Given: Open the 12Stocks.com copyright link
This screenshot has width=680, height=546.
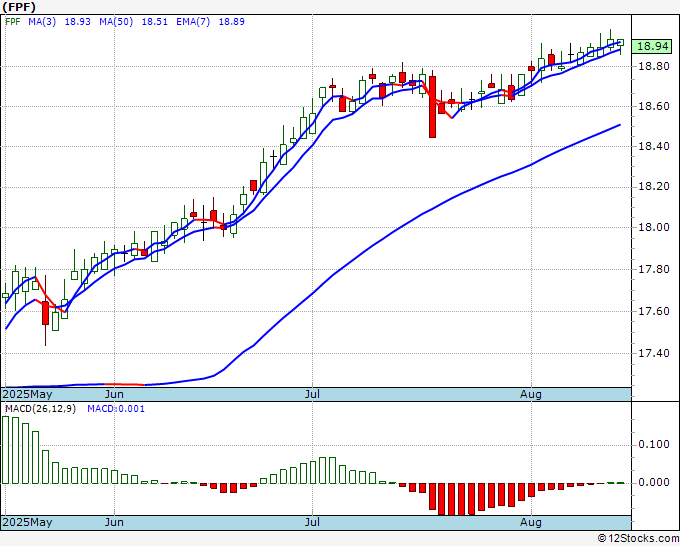Looking at the screenshot, I should (638, 539).
